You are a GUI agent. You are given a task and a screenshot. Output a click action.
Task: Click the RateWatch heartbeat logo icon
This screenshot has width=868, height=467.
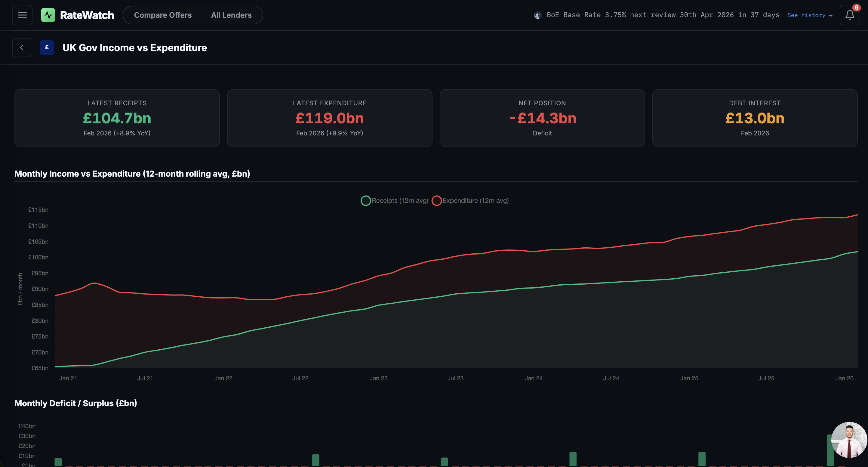[x=48, y=15]
